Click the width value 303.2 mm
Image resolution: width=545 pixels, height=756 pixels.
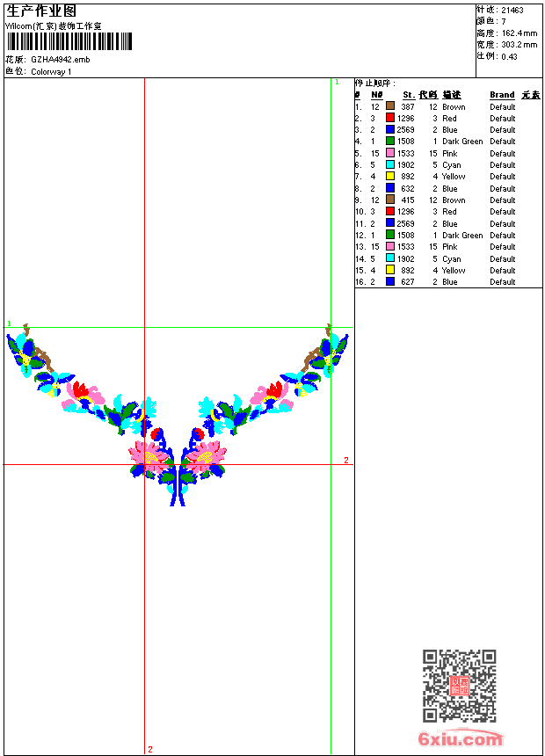click(x=519, y=45)
